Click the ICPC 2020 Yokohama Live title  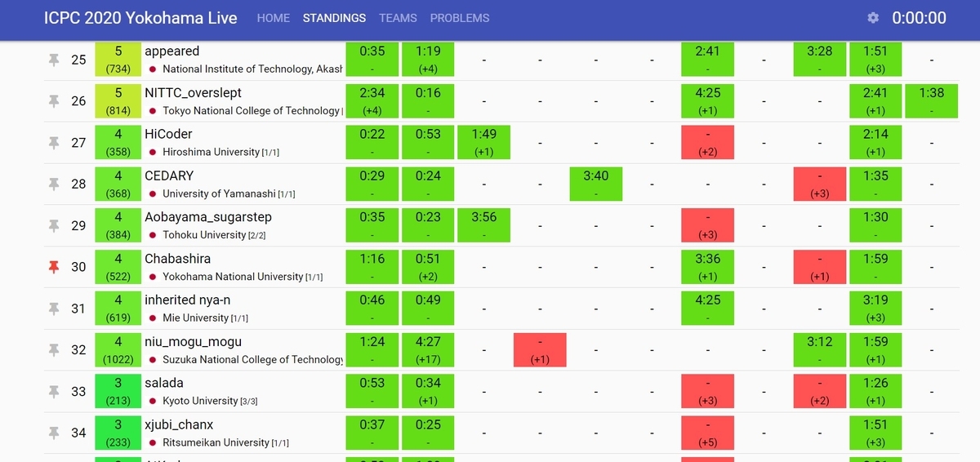pos(140,18)
